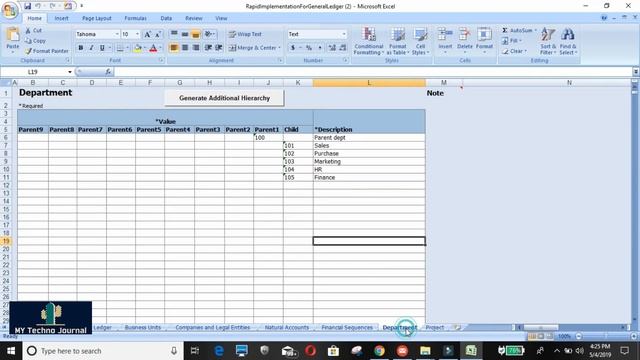
Task: Open the font name Tahoma dropdown
Action: pos(117,34)
